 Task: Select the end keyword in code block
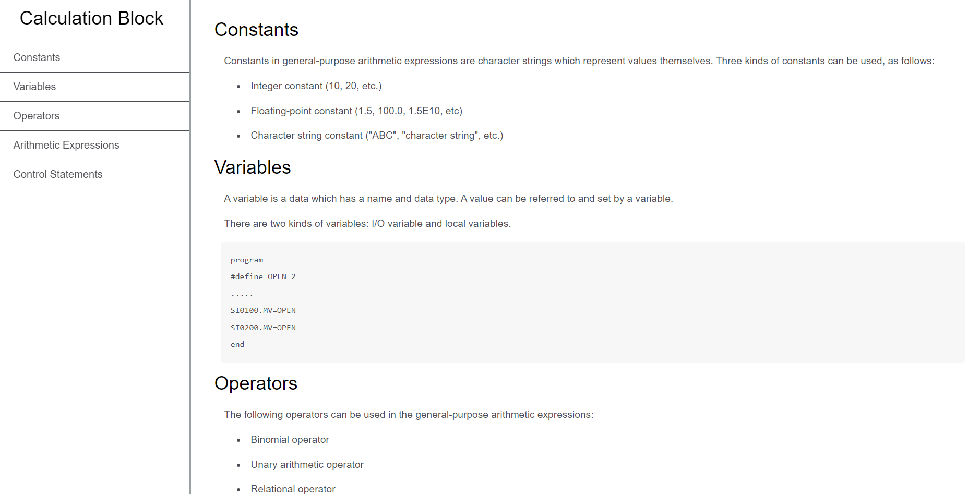click(x=237, y=344)
